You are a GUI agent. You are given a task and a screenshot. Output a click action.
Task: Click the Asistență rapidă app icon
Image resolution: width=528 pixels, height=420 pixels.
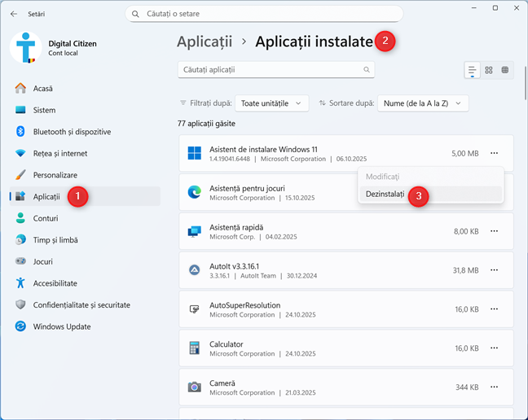tap(194, 231)
